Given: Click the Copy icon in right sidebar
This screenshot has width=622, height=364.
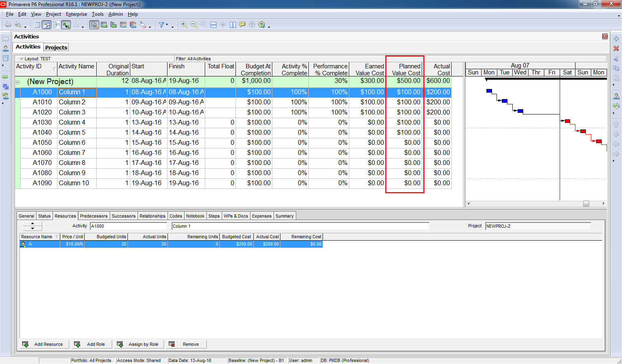Looking at the screenshot, I should pyautogui.click(x=616, y=68).
